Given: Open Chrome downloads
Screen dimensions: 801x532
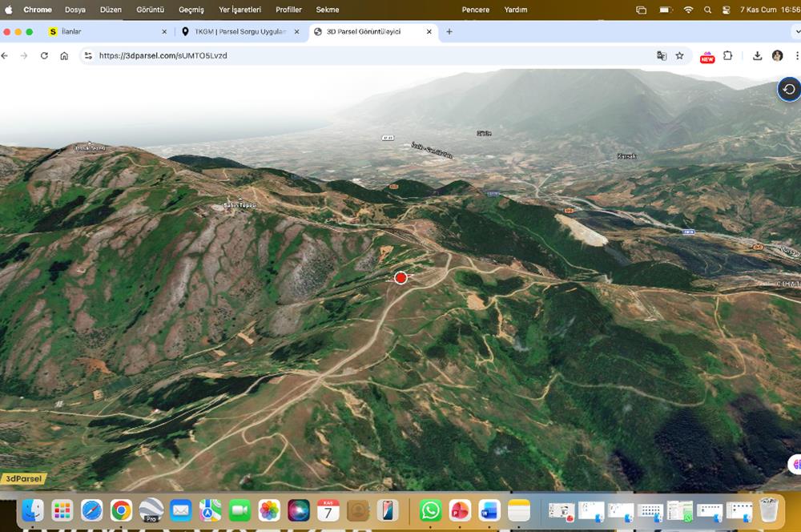Looking at the screenshot, I should point(758,56).
